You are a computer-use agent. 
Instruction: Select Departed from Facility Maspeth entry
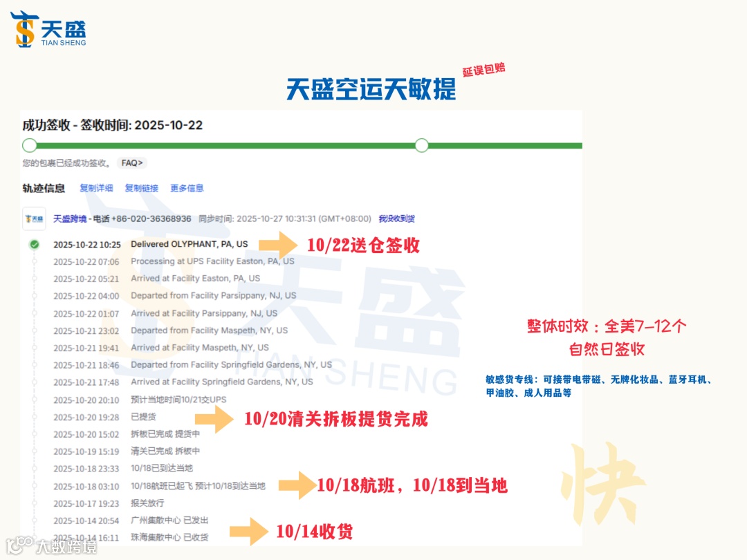(209, 330)
